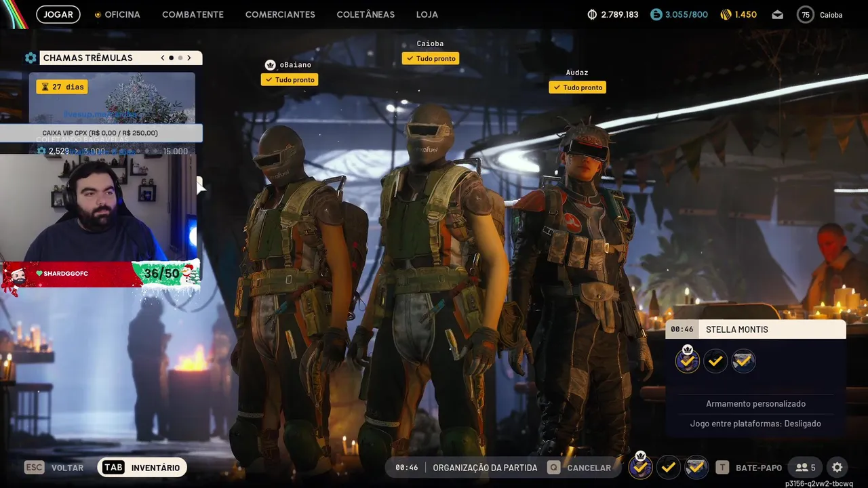Click third ready badge in Stella Montis panel
Image resolution: width=868 pixels, height=488 pixels.
click(x=743, y=361)
